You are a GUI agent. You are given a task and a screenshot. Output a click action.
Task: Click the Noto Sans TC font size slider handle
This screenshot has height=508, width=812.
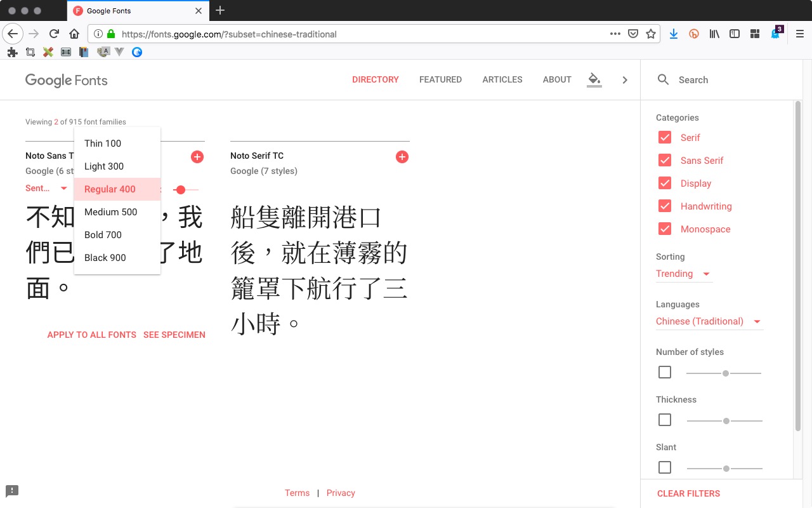pyautogui.click(x=181, y=190)
